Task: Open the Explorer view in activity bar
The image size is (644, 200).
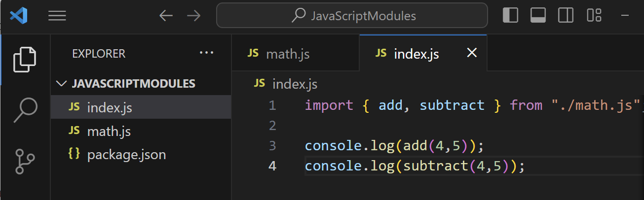Action: (25, 60)
